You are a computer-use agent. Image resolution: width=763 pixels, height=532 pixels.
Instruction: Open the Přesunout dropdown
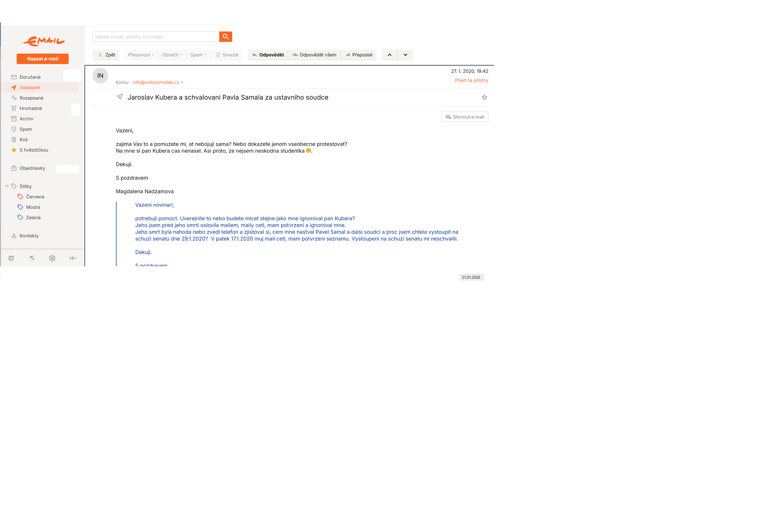[141, 55]
